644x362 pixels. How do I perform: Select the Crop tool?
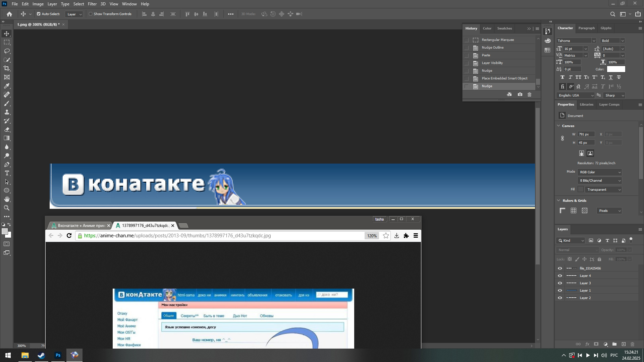point(7,68)
